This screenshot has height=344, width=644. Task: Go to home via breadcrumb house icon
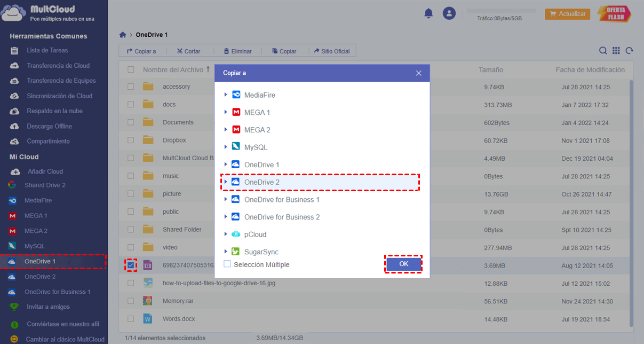[x=123, y=35]
